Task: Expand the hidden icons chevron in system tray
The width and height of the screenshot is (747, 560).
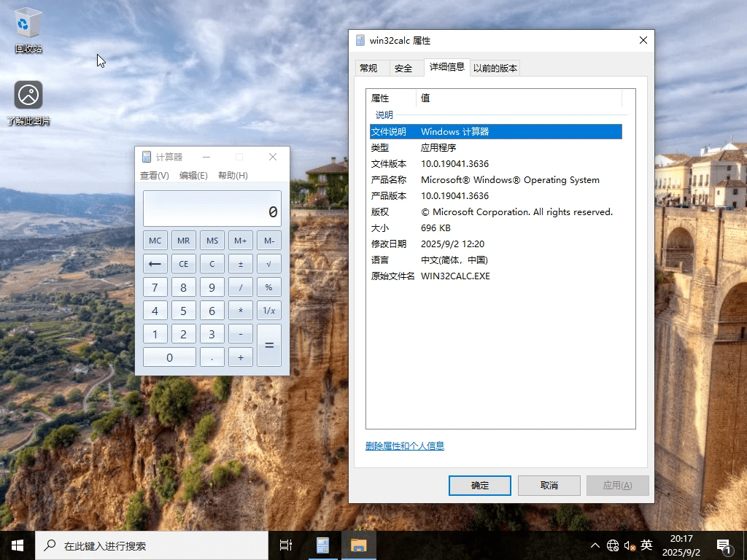Action: click(595, 545)
